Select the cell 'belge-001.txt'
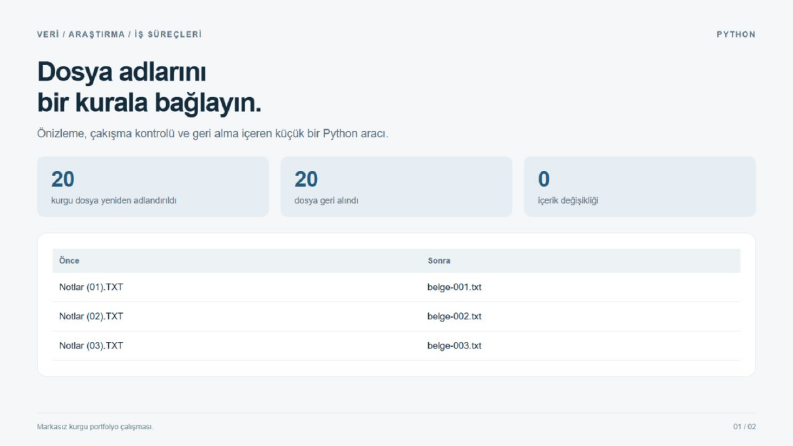This screenshot has height=446, width=793. point(454,287)
